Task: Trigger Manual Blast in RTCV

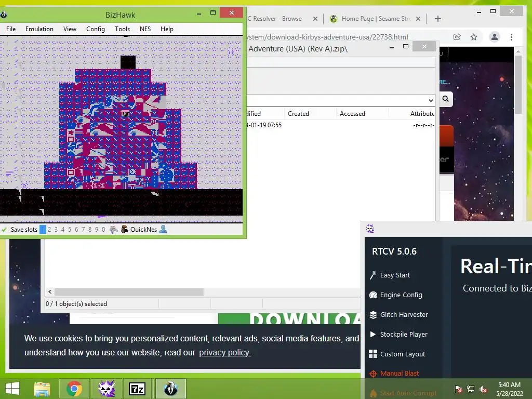Action: point(394,374)
